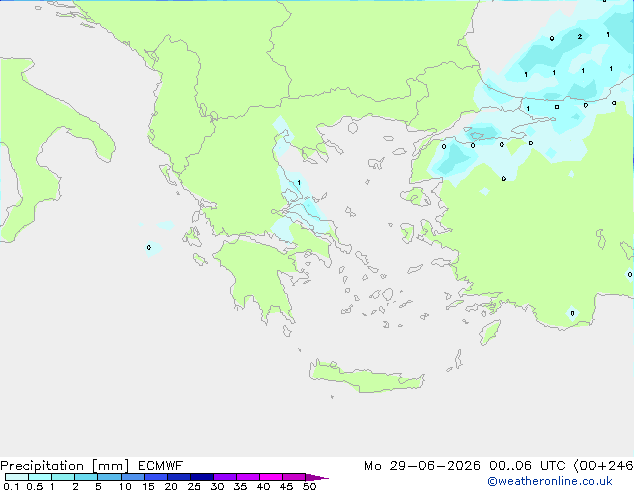Screen dimensions: 634x490
Task: Click the '00..06 UTC' time range text
Action: [526, 466]
